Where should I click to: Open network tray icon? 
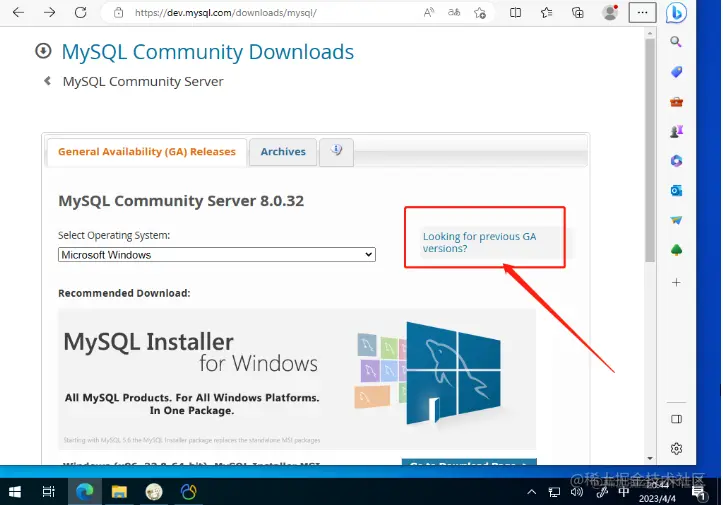(x=554, y=493)
